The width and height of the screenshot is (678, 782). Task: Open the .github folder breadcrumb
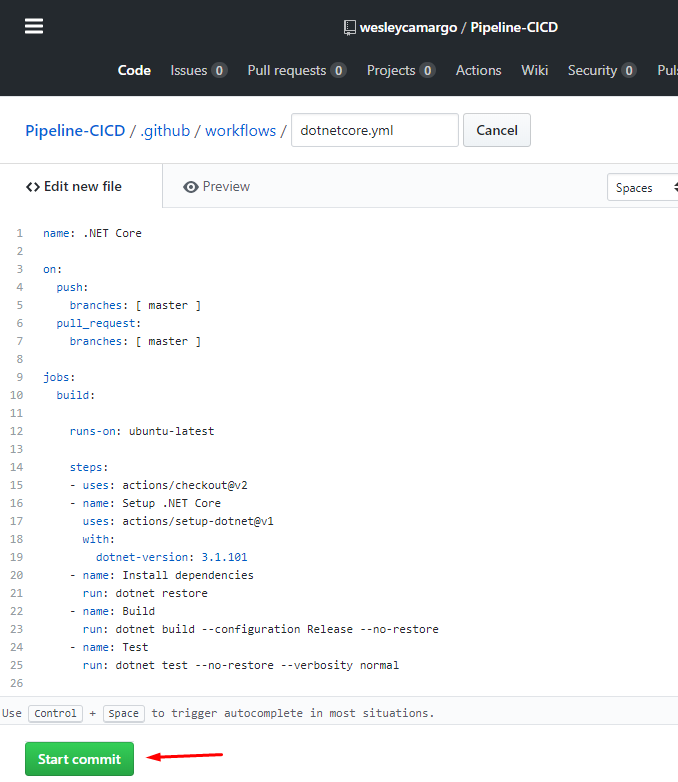[x=165, y=131]
